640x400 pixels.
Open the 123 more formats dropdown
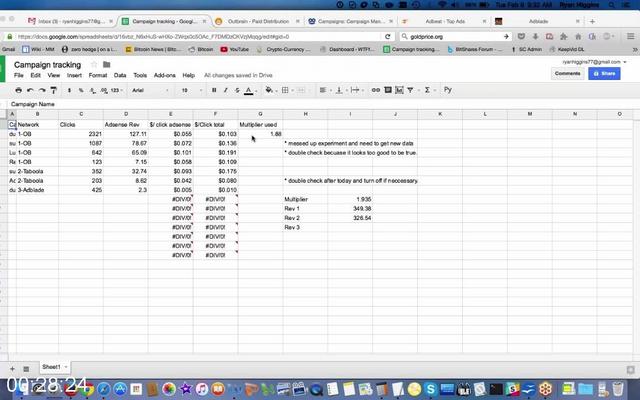point(116,90)
